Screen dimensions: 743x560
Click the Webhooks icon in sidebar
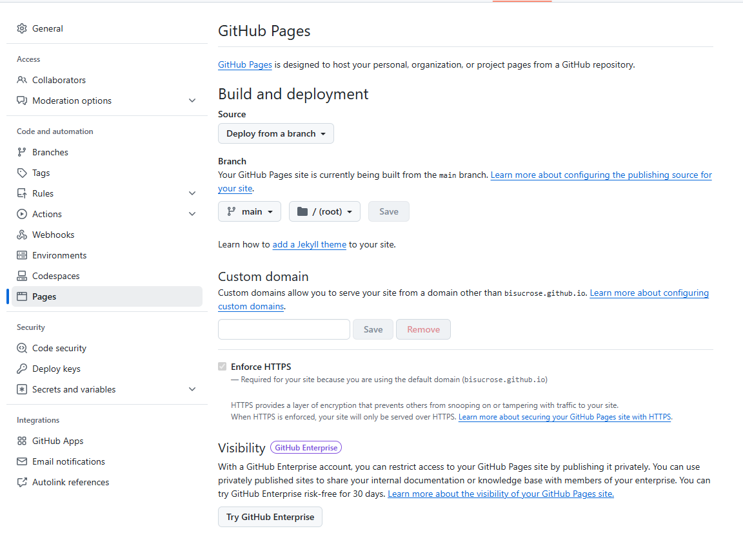[22, 235]
